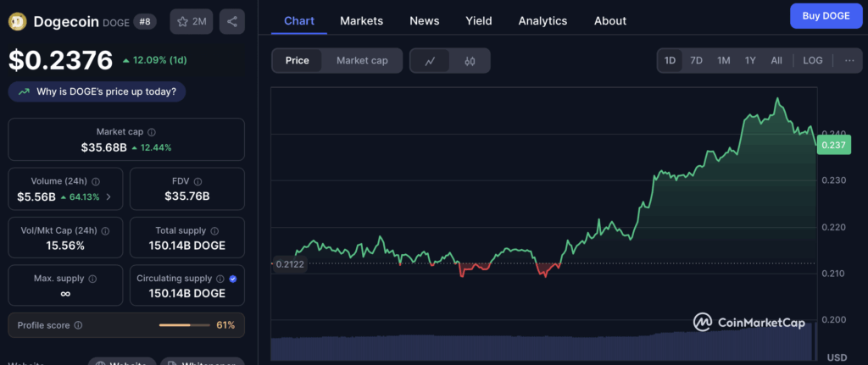
Task: Select the 1D time range
Action: [670, 60]
